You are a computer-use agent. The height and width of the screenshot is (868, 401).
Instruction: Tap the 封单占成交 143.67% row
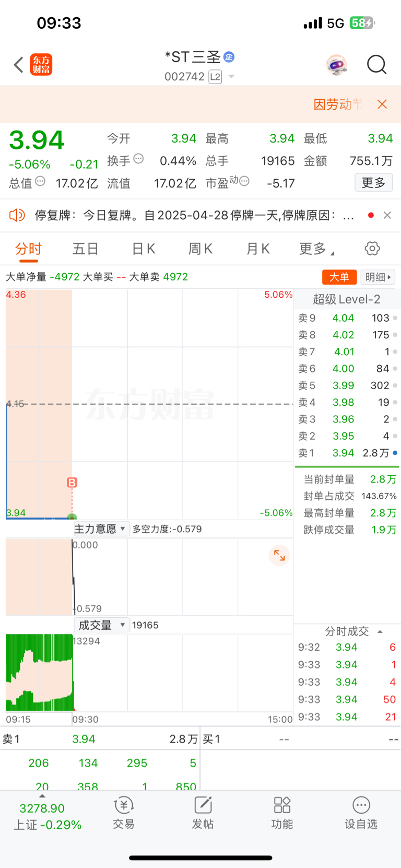pos(350,496)
